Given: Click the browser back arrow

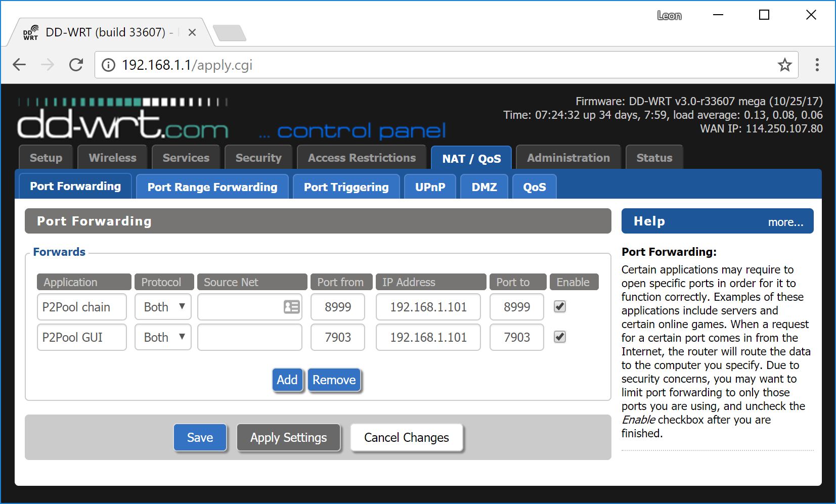Looking at the screenshot, I should pyautogui.click(x=19, y=65).
